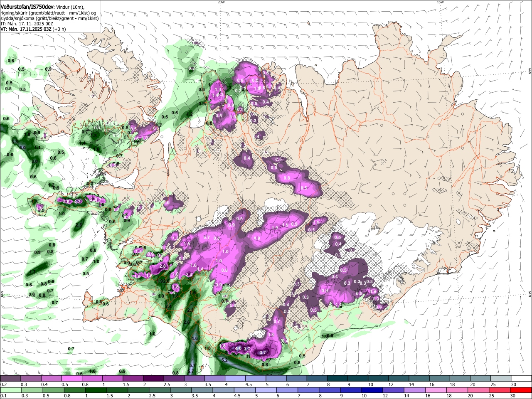
Task: Click the Veðurstofan/IS750dev title text
Action: pos(27,7)
